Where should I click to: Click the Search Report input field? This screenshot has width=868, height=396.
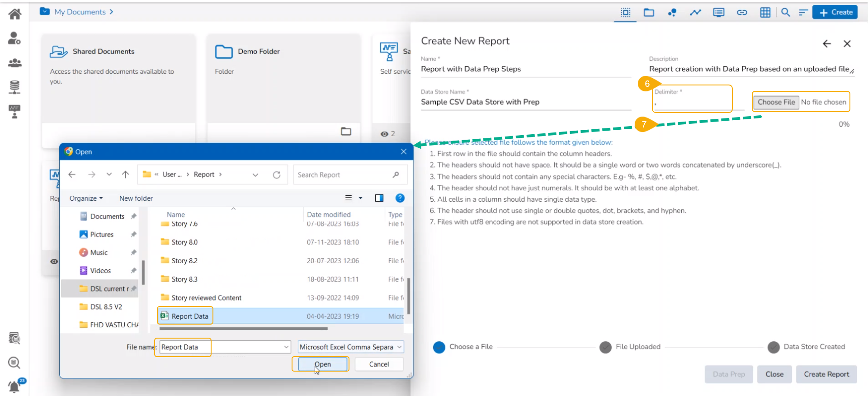pos(344,175)
